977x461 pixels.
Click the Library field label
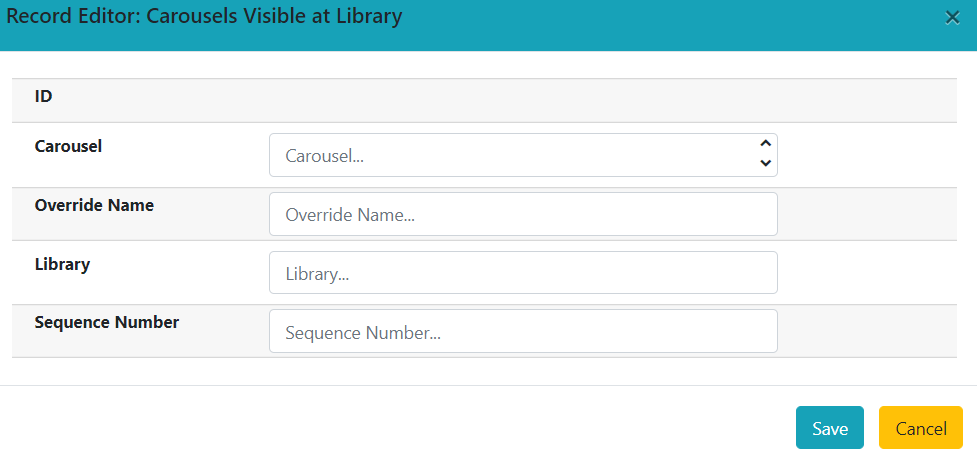click(62, 264)
